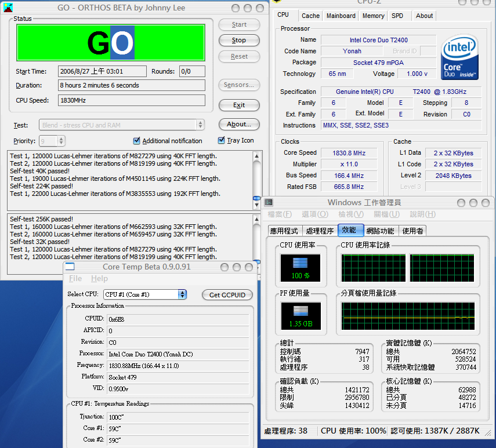
Task: Toggle the Tray Icon checkbox
Action: click(222, 140)
